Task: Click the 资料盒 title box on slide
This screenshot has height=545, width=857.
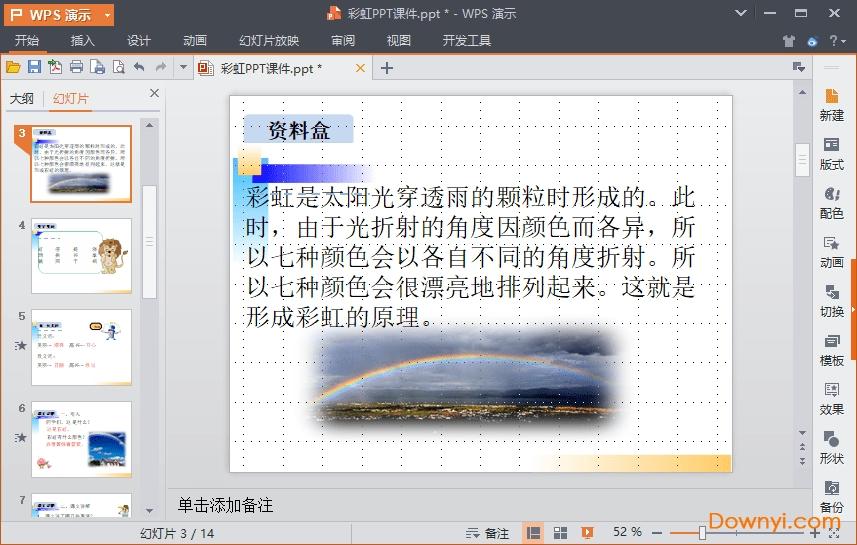Action: 298,130
